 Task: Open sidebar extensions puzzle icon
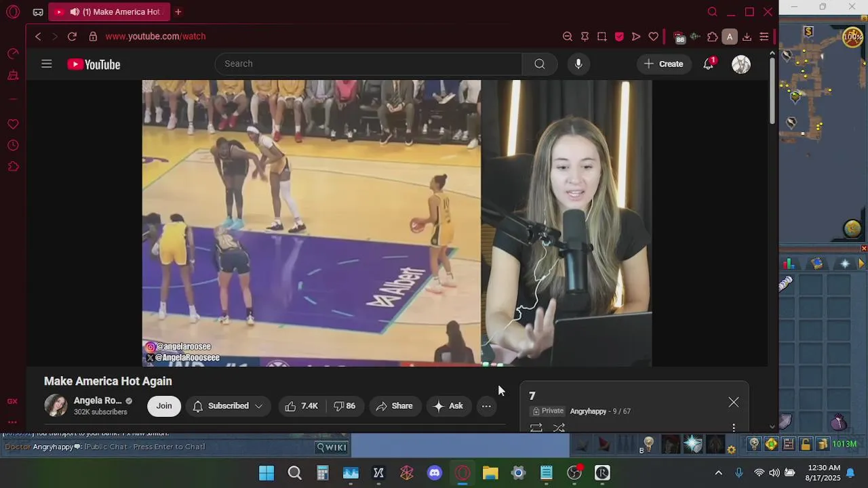(x=13, y=166)
